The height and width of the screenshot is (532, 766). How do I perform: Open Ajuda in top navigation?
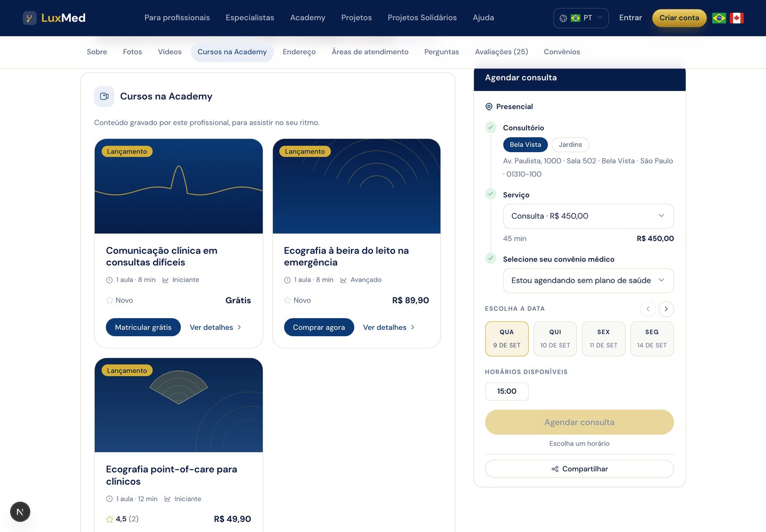tap(484, 18)
